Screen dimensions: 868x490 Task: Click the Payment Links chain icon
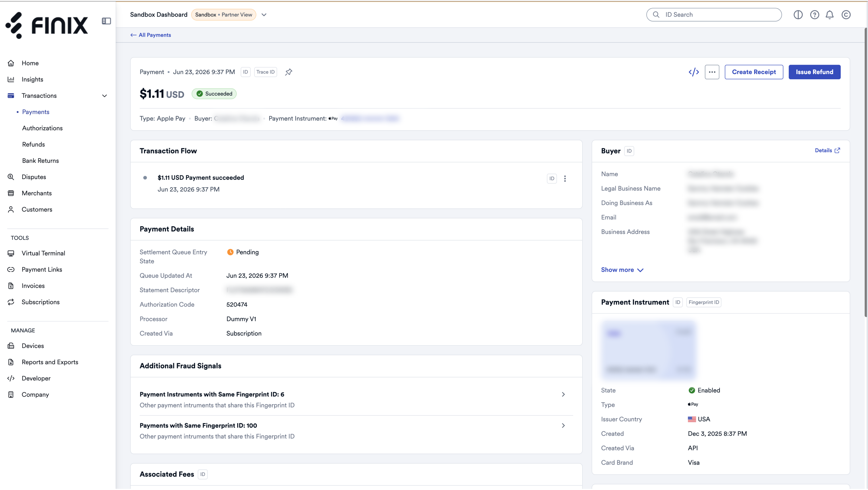click(11, 269)
